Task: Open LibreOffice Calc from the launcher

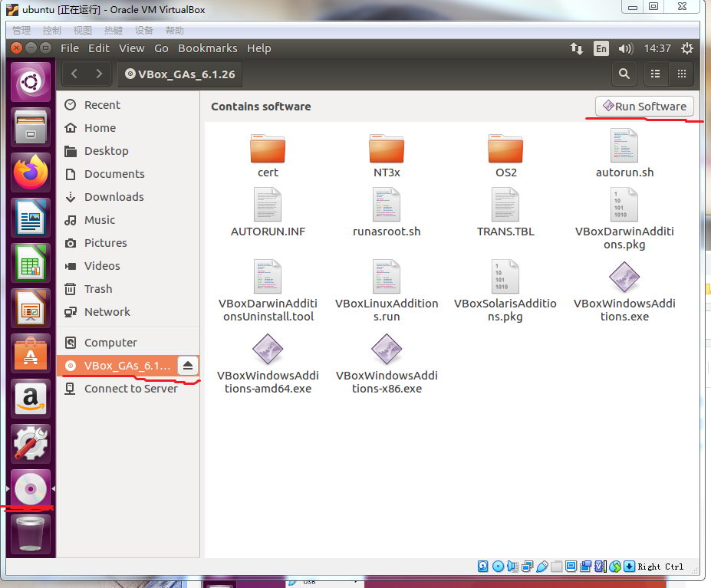Action: tap(31, 264)
